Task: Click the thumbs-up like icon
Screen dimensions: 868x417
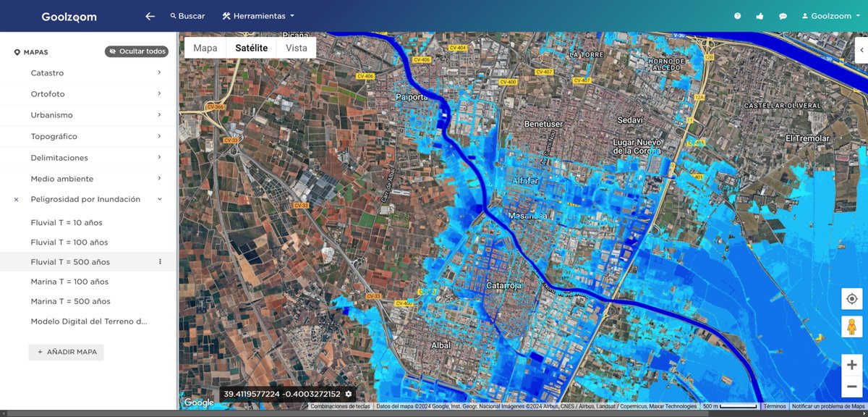Action: tap(759, 16)
